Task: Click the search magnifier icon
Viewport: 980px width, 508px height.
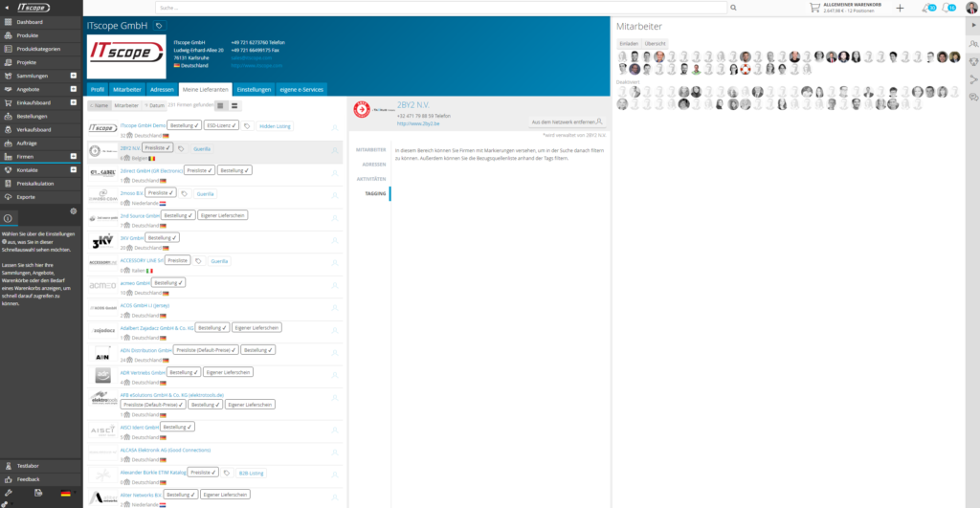Action: pyautogui.click(x=733, y=8)
